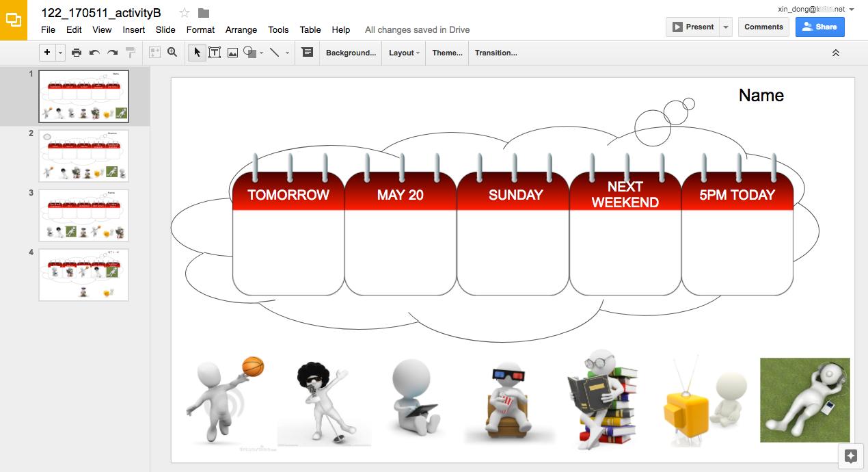868x472 pixels.
Task: Select the text box tool
Action: coord(215,53)
